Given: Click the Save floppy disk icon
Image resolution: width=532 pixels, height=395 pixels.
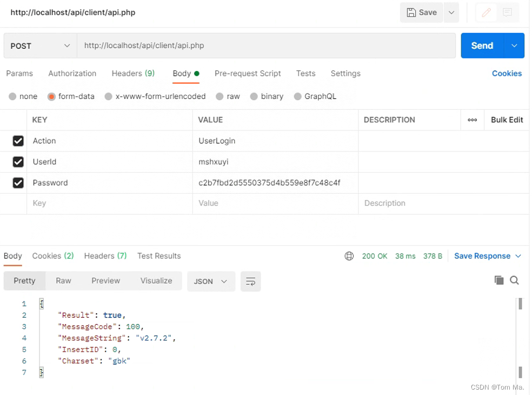Looking at the screenshot, I should (x=411, y=12).
